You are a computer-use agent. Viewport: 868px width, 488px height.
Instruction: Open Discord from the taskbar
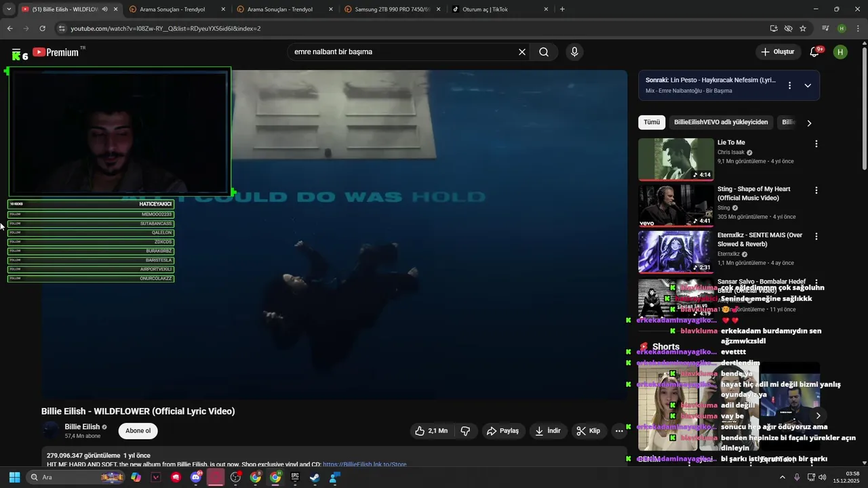click(196, 477)
